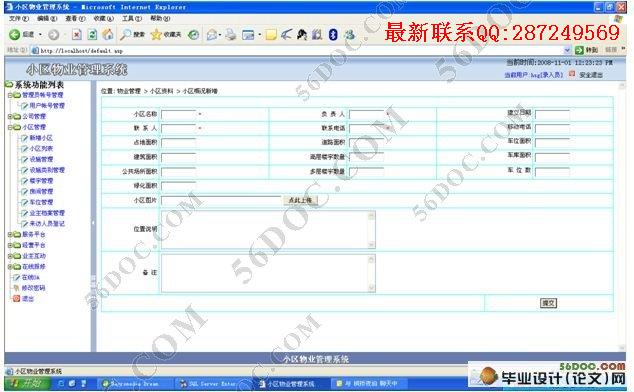Open the 帮助 menu

[160, 19]
